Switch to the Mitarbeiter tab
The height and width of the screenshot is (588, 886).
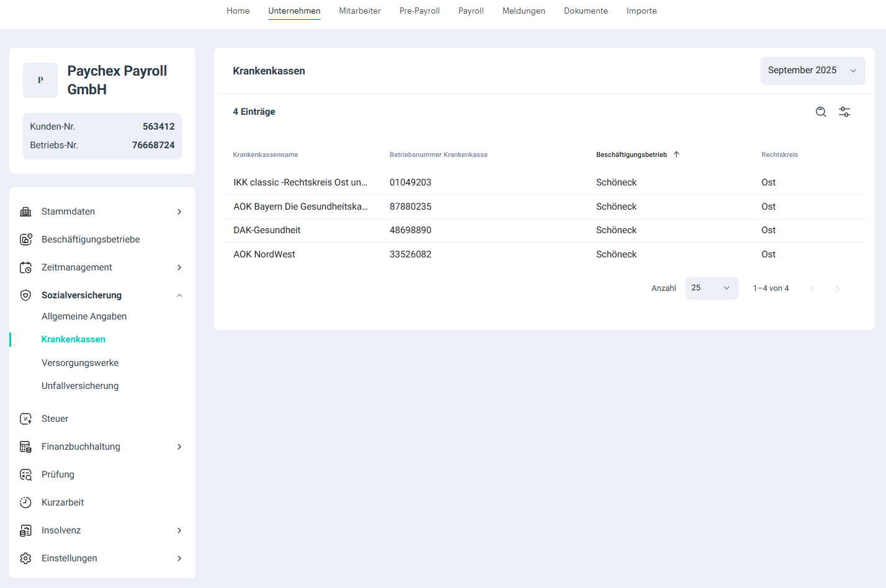point(360,11)
